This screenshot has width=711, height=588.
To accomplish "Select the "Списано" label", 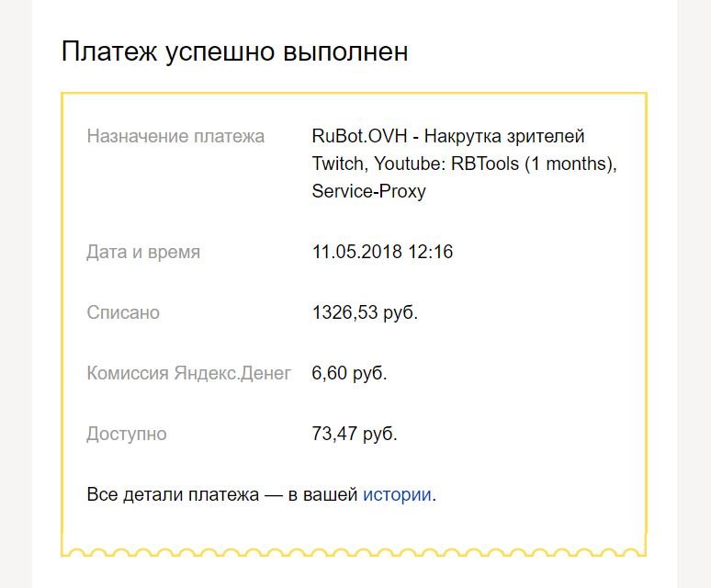I will click(123, 312).
